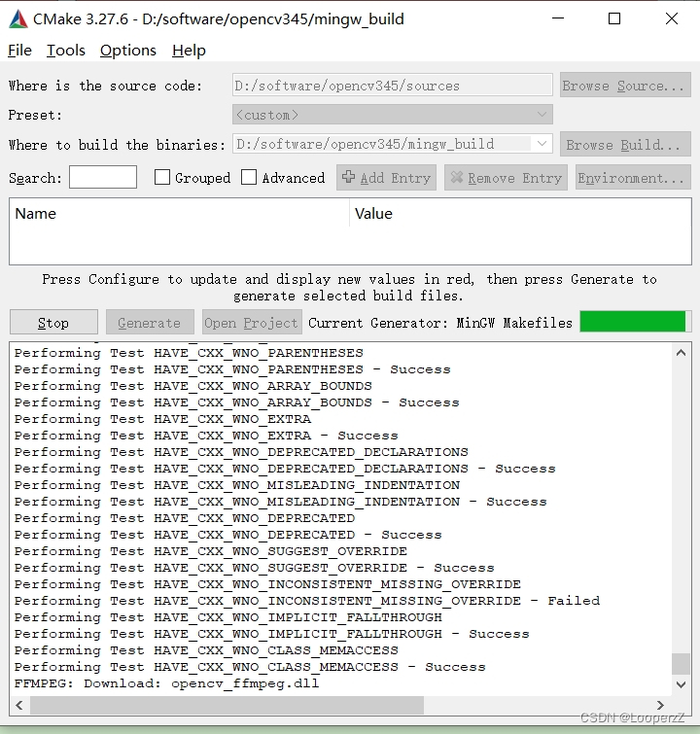Viewport: 700px width, 734px height.
Task: Click the log vertical scrollbar thumb
Action: [681, 664]
